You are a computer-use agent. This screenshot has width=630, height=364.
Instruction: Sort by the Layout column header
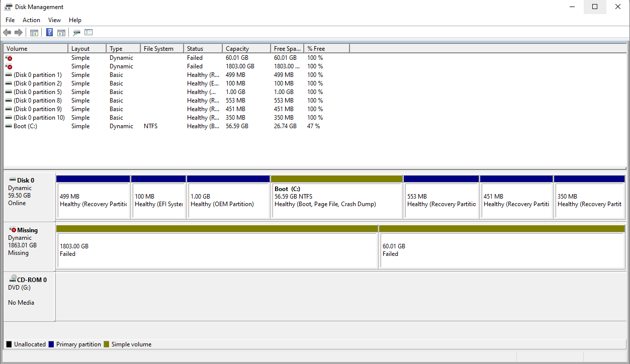(87, 49)
